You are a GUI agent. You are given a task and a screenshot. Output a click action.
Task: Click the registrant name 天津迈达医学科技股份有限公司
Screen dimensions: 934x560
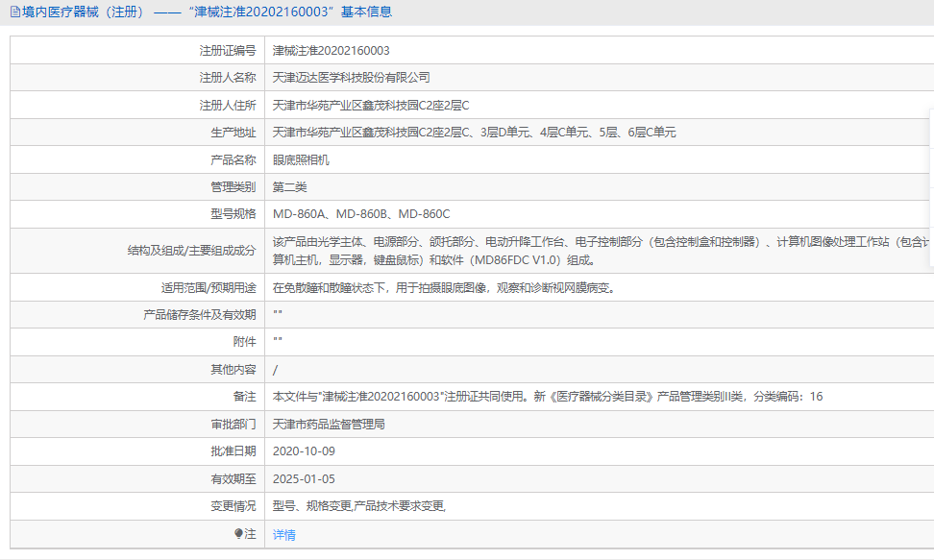tap(352, 78)
